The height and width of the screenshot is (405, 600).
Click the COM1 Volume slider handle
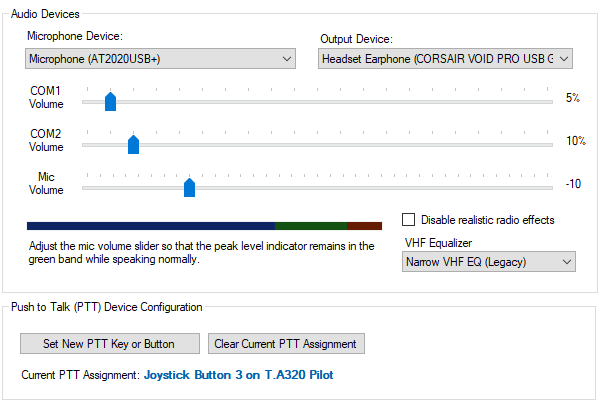(x=110, y=101)
